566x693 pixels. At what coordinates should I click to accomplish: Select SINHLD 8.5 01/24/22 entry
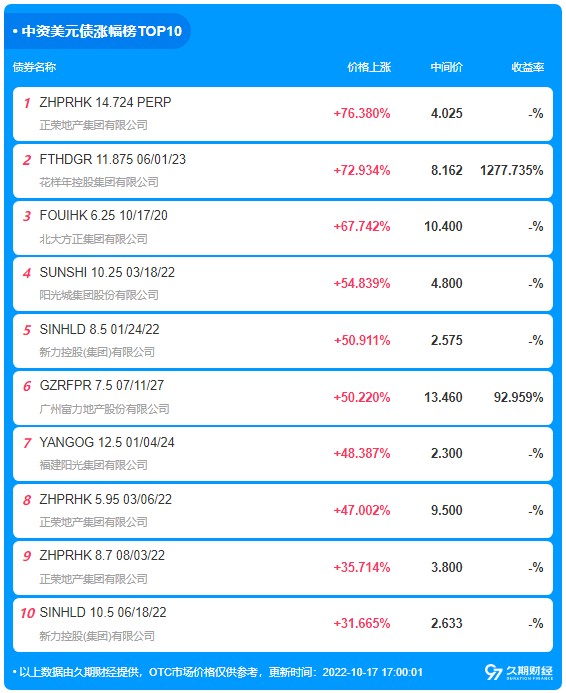click(x=283, y=341)
